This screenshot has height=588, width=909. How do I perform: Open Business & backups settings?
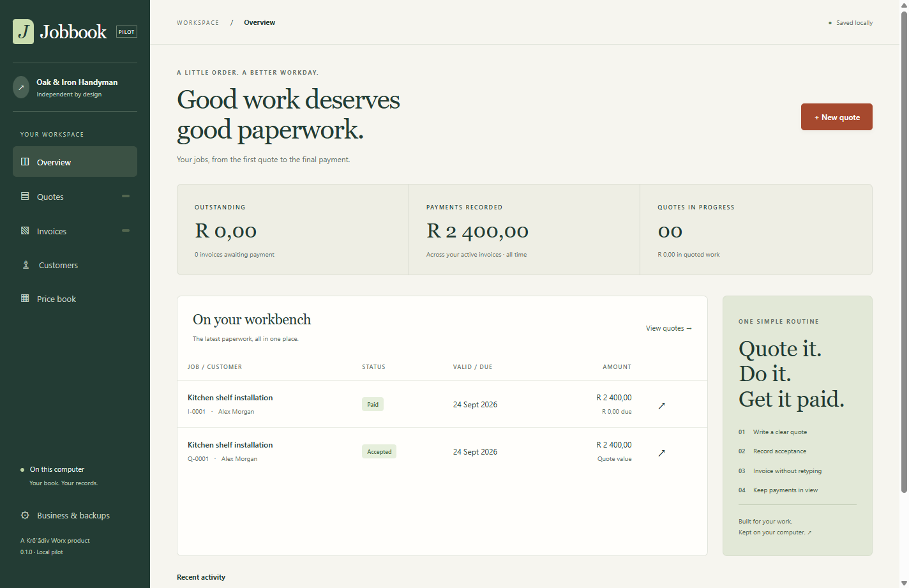click(75, 515)
